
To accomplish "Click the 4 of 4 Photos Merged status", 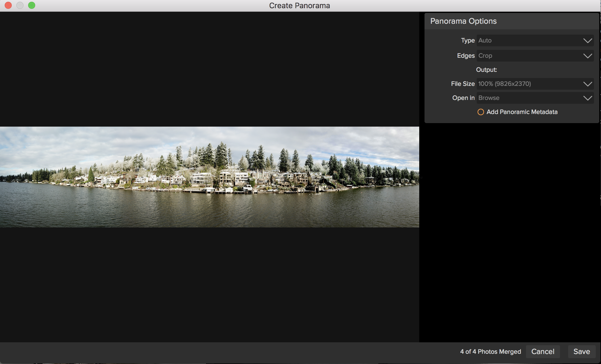I will (490, 351).
